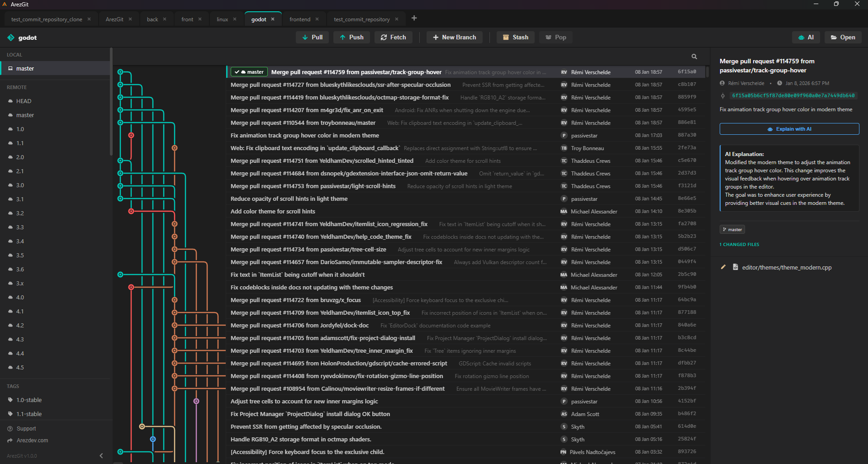Collapse the REMOTE branches section
The width and height of the screenshot is (868, 464).
tap(17, 87)
